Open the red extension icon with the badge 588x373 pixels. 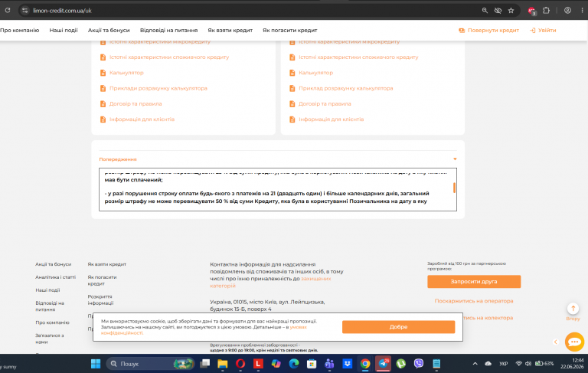pyautogui.click(x=532, y=11)
